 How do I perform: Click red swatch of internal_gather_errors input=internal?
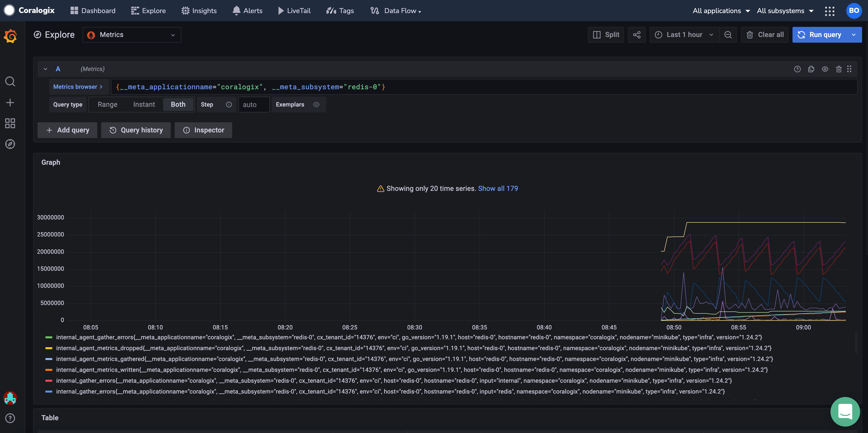click(x=49, y=380)
